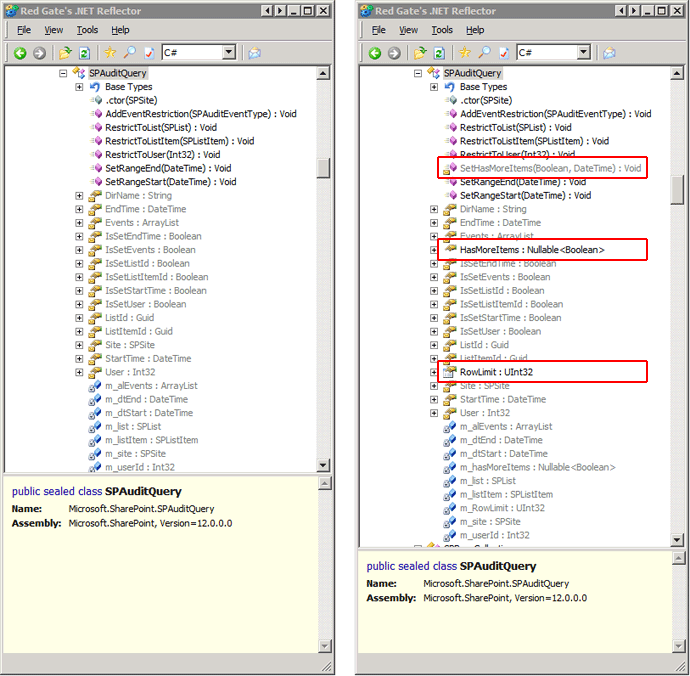This screenshot has width=690, height=676.
Task: Click Send feedback mail icon in left window
Action: click(x=254, y=53)
